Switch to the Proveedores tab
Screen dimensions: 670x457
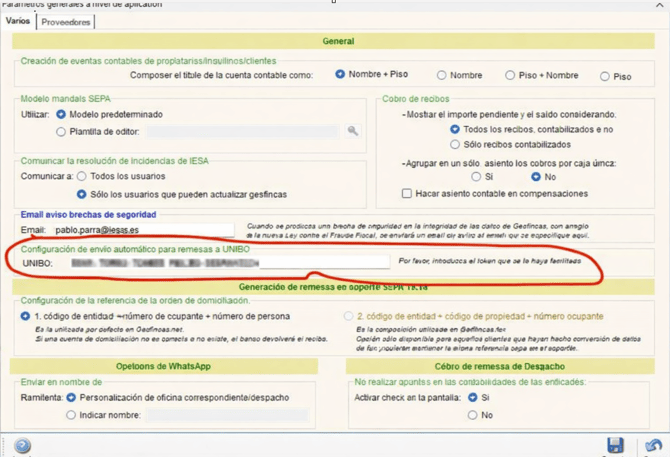click(x=66, y=21)
